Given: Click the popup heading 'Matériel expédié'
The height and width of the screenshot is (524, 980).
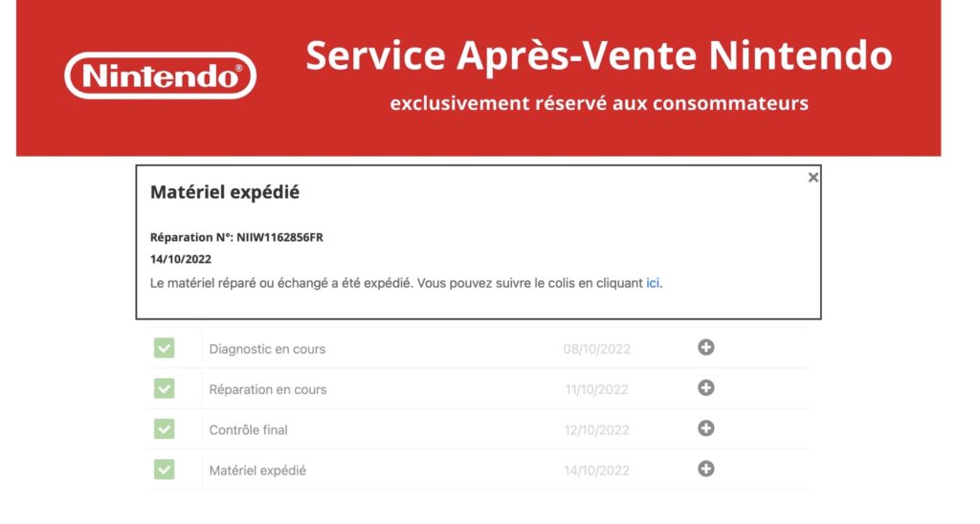Looking at the screenshot, I should 224,192.
